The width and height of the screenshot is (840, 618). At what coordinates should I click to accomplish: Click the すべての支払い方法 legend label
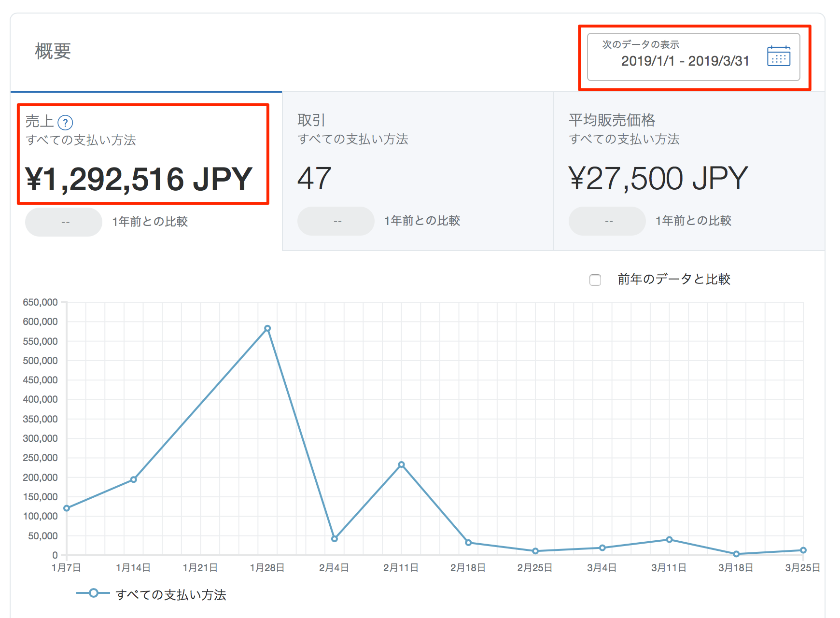tap(171, 595)
